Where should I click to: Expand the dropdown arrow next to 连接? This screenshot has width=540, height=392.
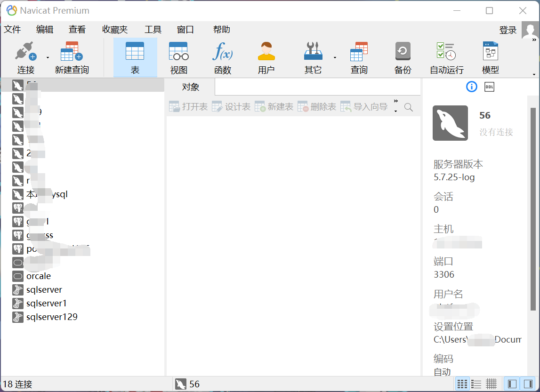(48, 57)
